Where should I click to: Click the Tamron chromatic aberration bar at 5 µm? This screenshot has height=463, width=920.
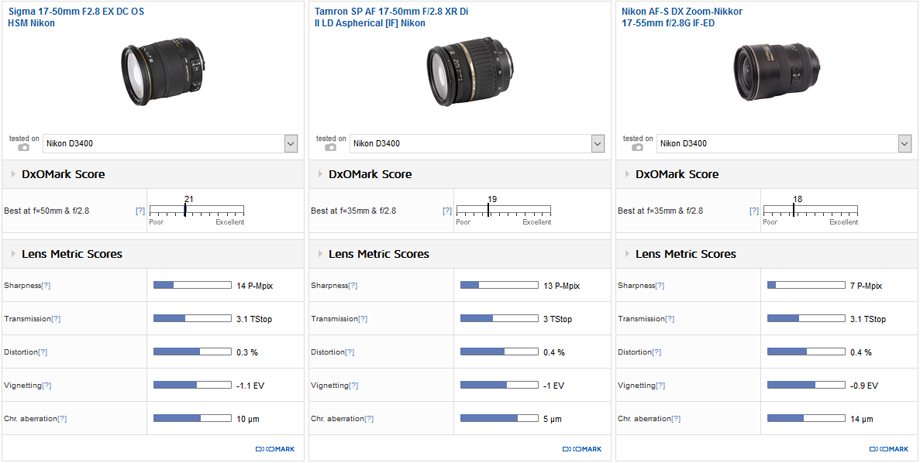(x=499, y=418)
